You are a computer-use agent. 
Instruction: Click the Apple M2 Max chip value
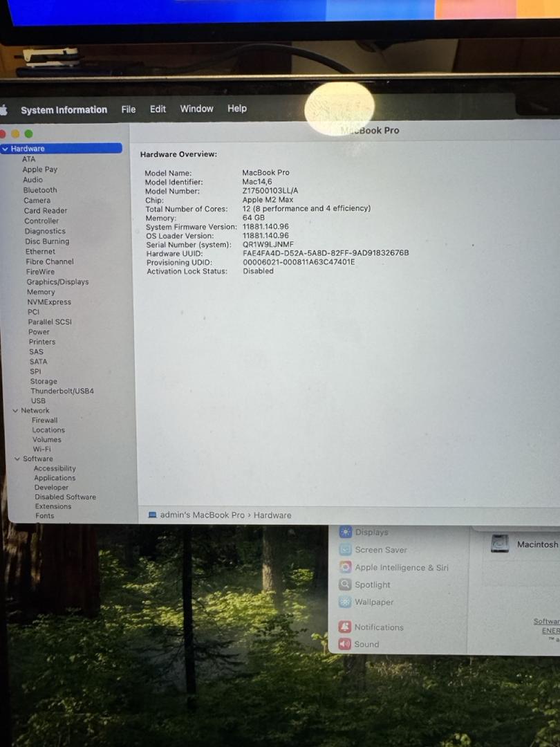tap(268, 200)
